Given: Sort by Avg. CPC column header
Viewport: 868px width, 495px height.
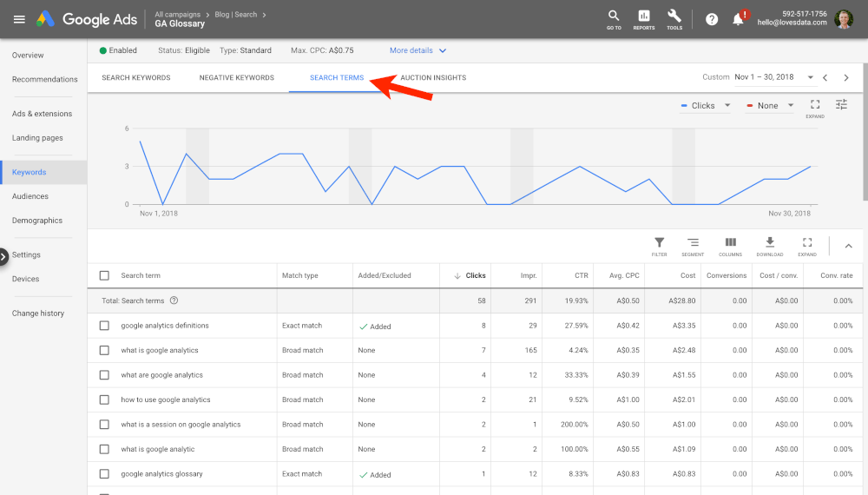Looking at the screenshot, I should coord(624,276).
